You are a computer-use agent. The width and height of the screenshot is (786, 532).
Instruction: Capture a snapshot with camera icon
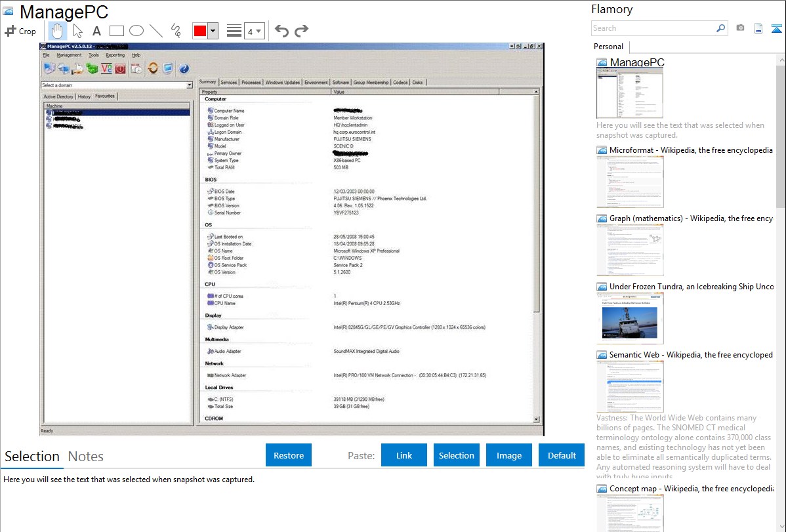740,28
